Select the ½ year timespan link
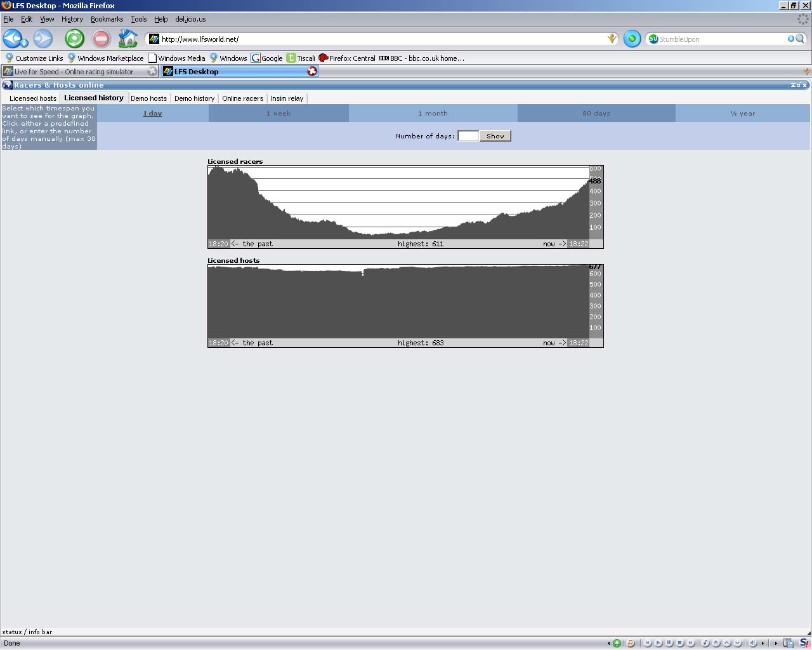This screenshot has width=812, height=650. 743,113
